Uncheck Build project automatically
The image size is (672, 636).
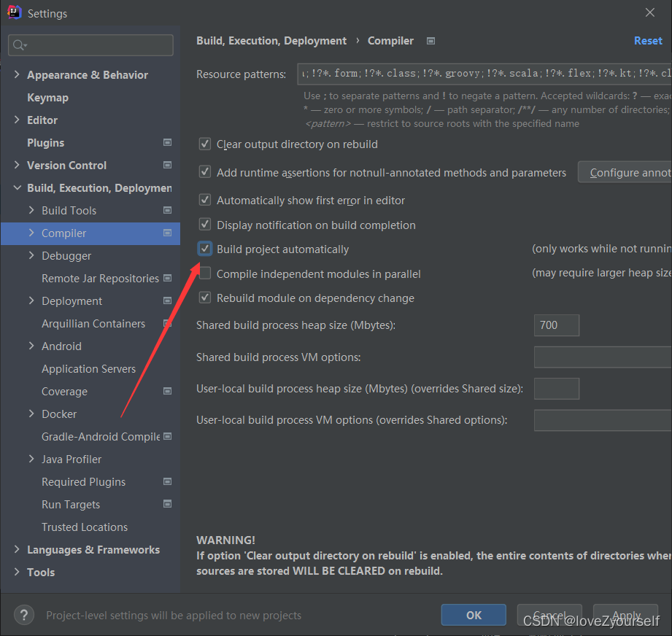(x=205, y=249)
